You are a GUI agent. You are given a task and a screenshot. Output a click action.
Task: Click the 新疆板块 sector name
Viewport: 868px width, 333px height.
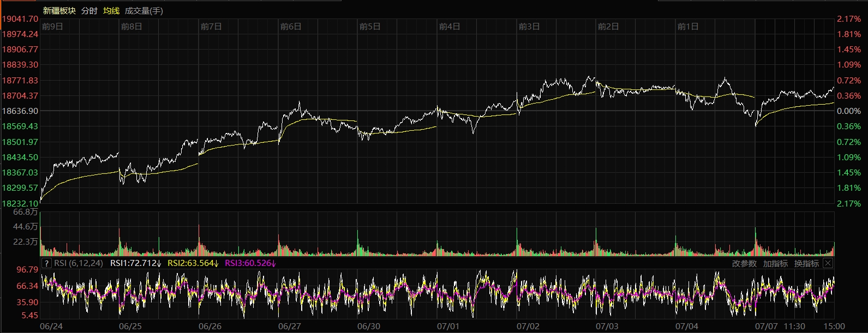tap(59, 10)
